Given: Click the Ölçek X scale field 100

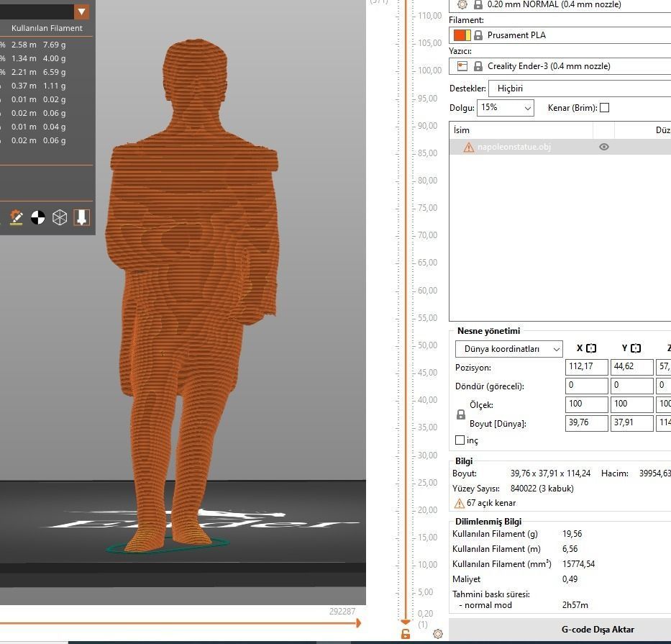Looking at the screenshot, I should point(586,404).
